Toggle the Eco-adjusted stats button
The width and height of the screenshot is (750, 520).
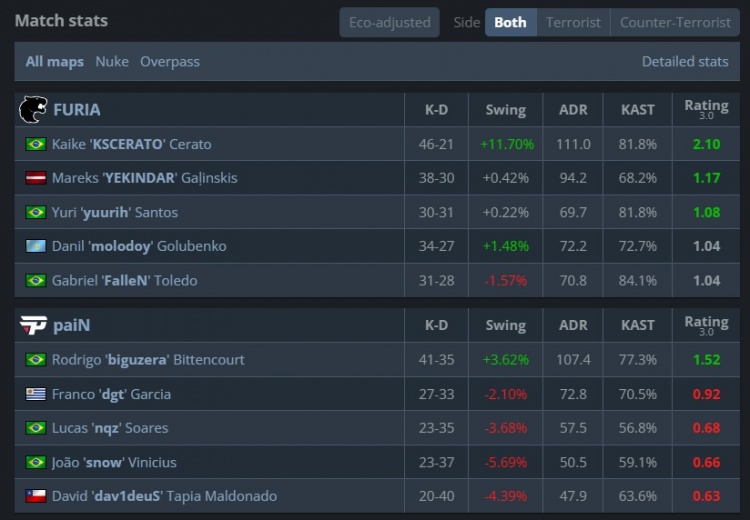[389, 22]
